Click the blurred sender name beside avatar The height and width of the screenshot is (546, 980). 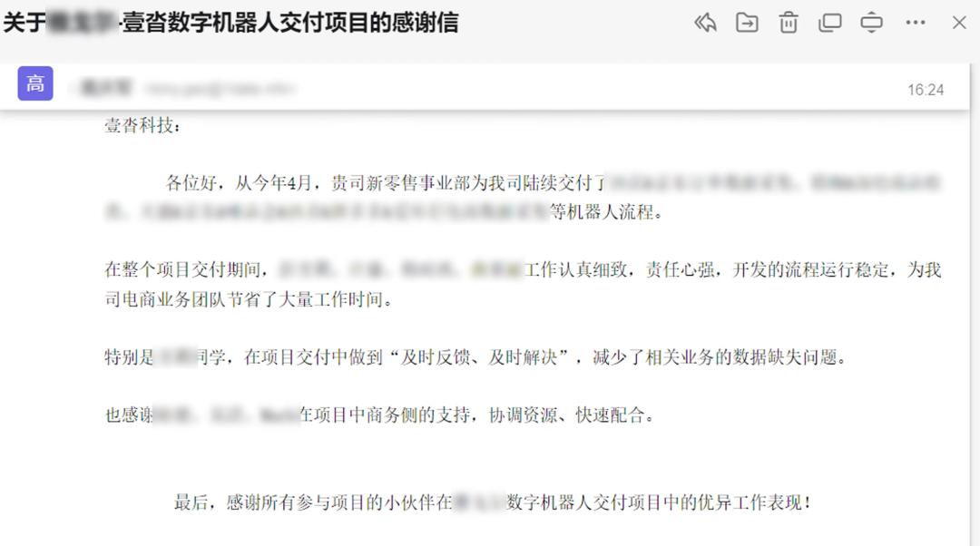(x=106, y=88)
